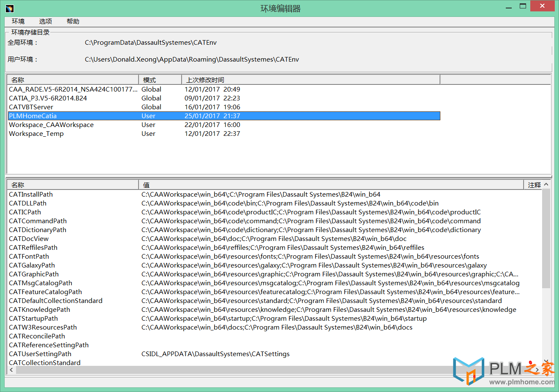Screen dimensions: 559x392
Task: Select the Workspace_Temp environment
Action: [224, 134]
